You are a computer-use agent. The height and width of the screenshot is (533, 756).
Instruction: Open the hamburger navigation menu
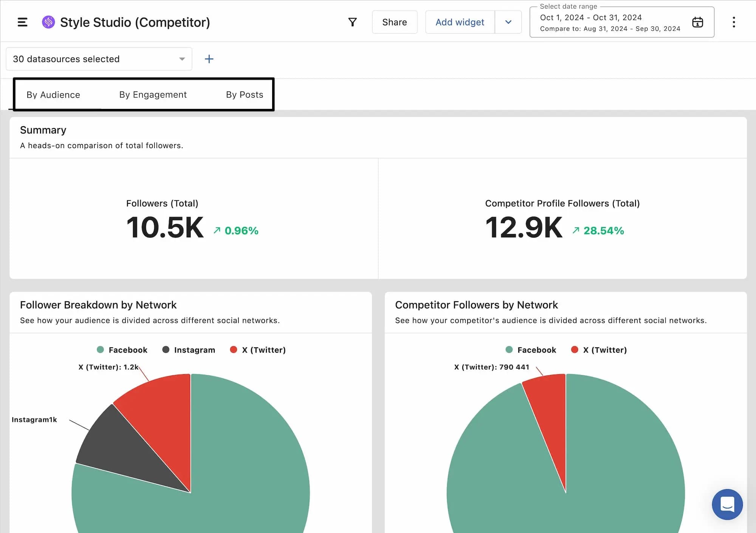(x=23, y=22)
